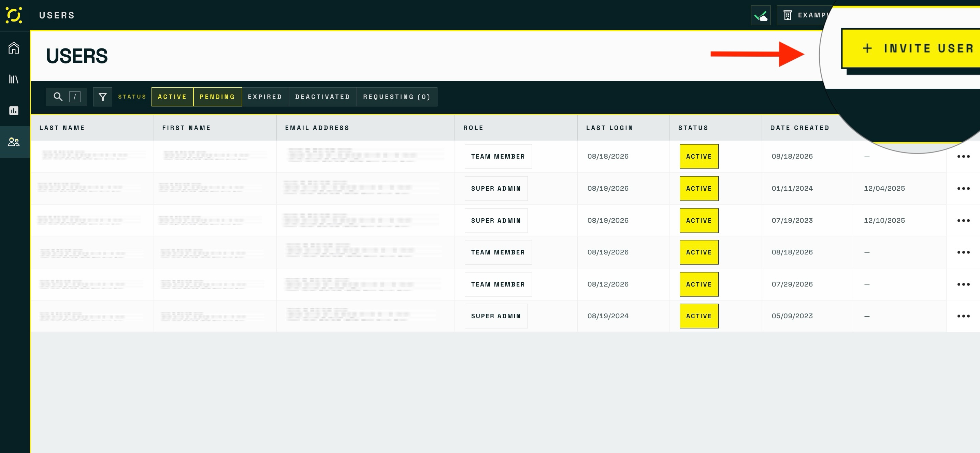Click Team Member role in row created 07/29/2026
The height and width of the screenshot is (453, 980).
point(498,284)
